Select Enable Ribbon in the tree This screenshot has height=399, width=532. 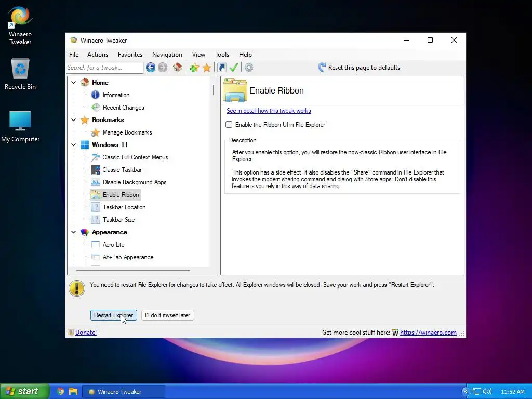point(121,195)
